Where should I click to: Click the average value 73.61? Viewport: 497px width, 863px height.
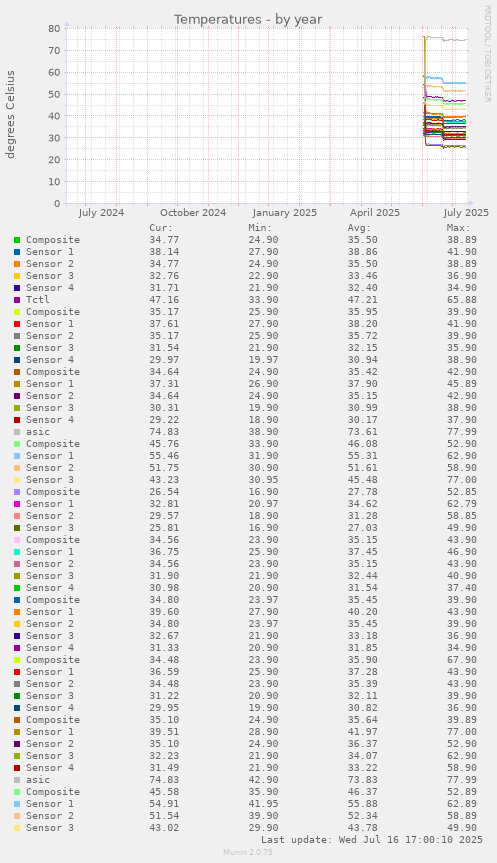click(x=363, y=432)
